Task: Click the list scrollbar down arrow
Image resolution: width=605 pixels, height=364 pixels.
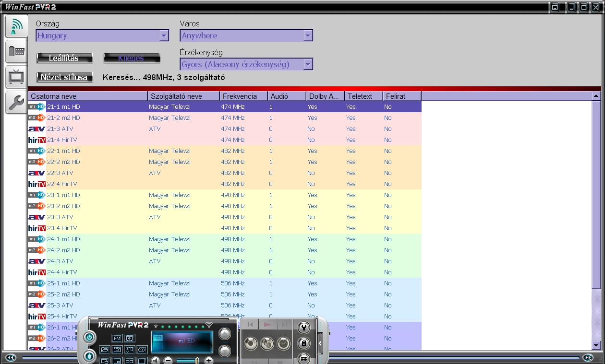Action: [x=596, y=345]
